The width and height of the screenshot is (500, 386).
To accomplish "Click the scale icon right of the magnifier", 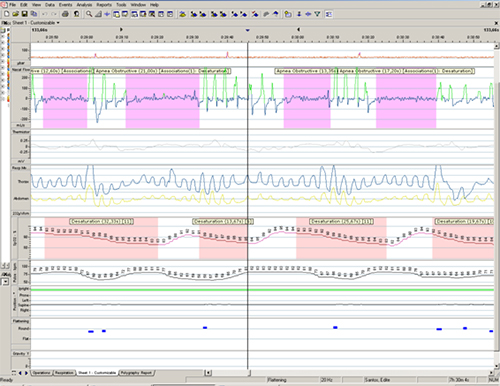I will (98, 14).
